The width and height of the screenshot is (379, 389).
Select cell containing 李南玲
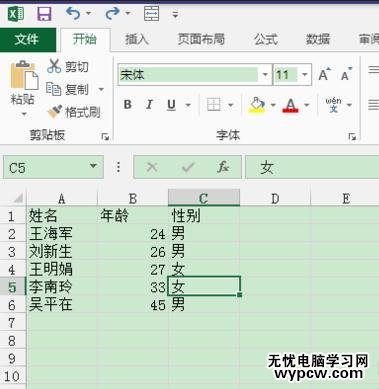coord(62,287)
